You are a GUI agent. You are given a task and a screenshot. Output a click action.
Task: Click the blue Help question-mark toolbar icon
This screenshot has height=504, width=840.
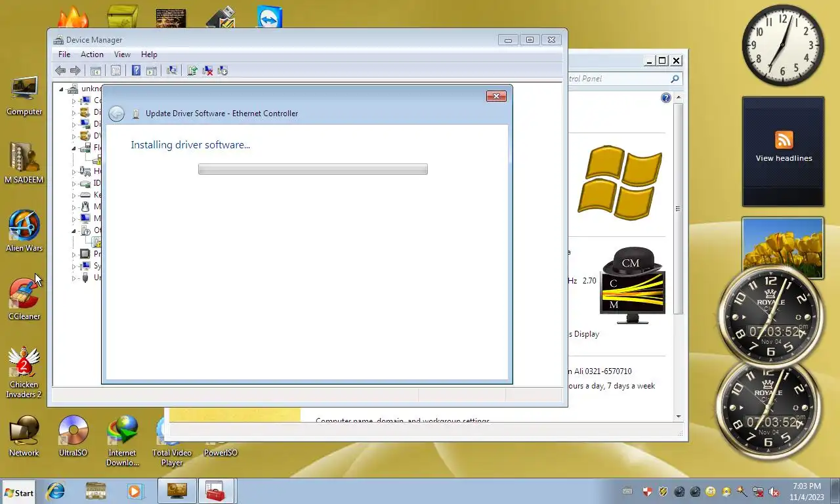(136, 71)
